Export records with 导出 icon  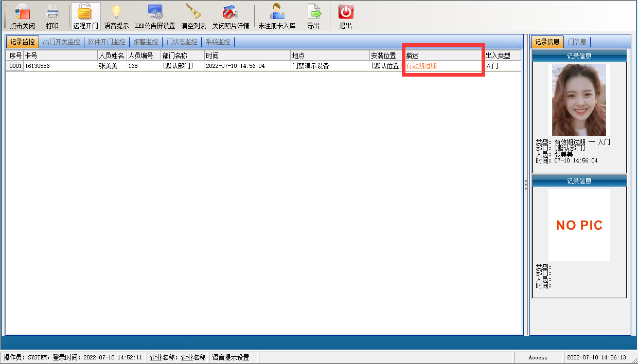[313, 12]
